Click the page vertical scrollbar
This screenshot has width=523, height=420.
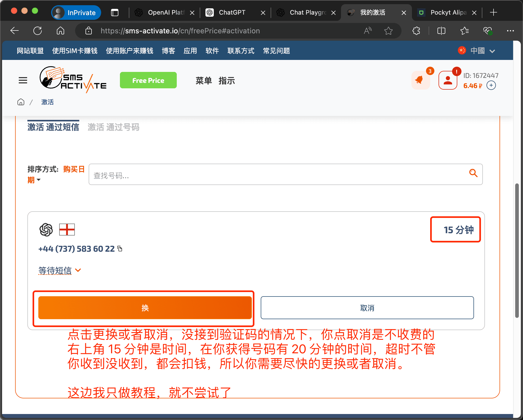click(517, 250)
